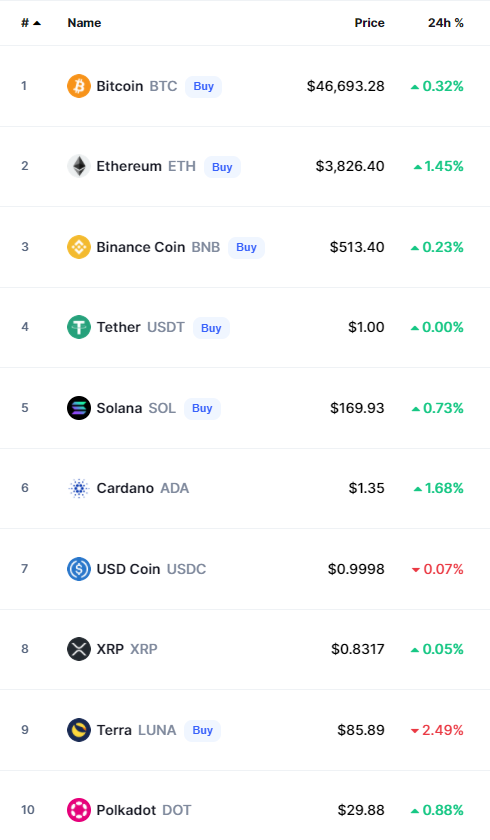The width and height of the screenshot is (490, 840).
Task: Buy Bitcoin using the Buy button
Action: click(x=203, y=87)
